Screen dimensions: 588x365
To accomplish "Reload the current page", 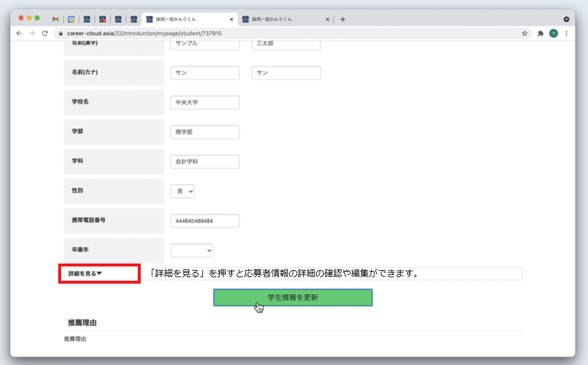I will [45, 34].
